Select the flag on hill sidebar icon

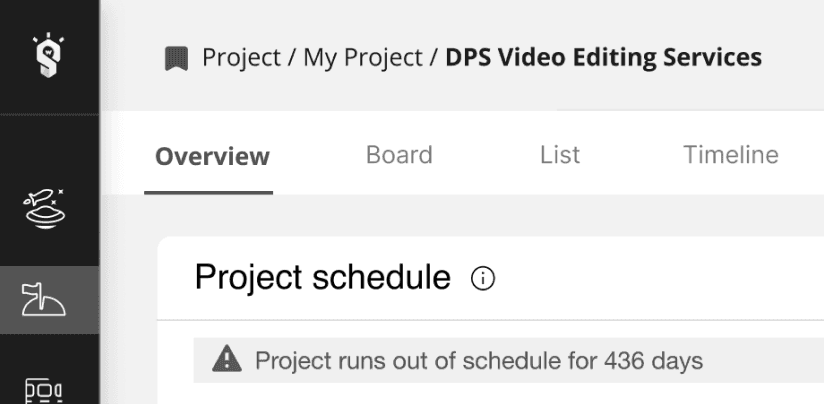(44, 299)
